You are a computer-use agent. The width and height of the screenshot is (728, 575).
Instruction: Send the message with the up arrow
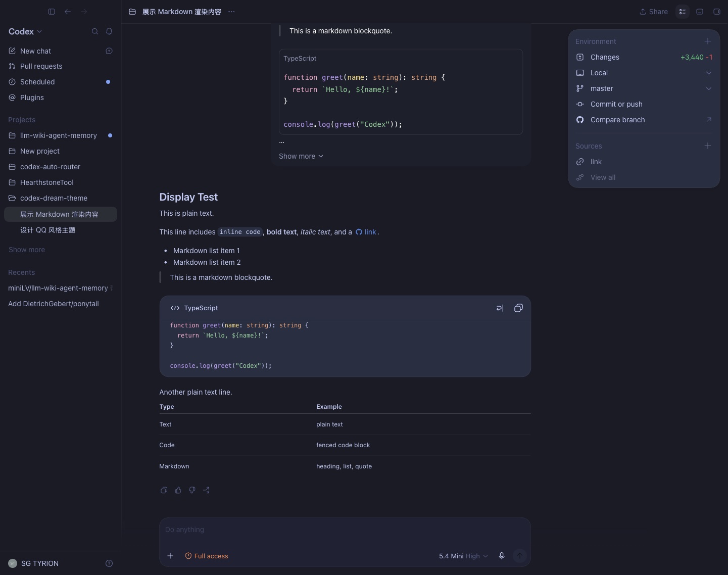[x=519, y=556]
